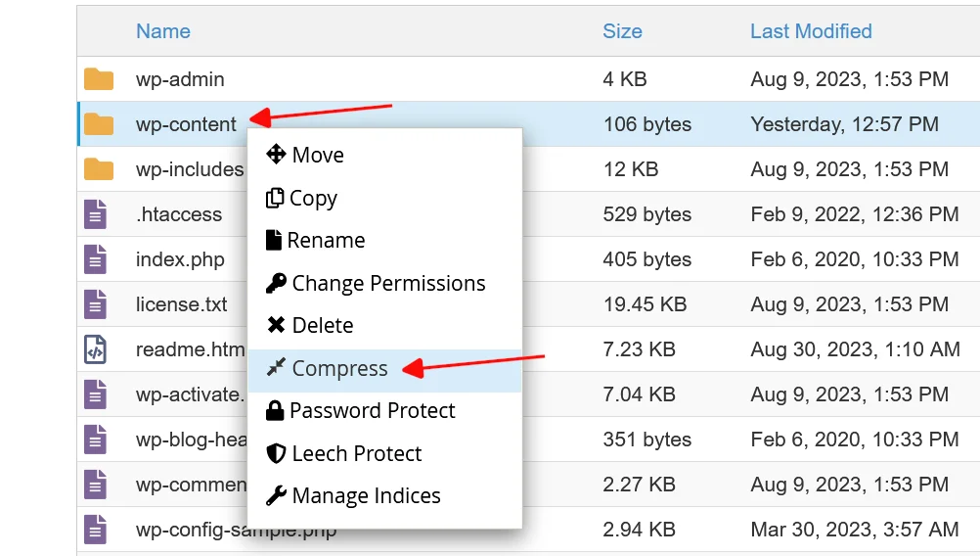Click the wrench icon for Manage Indices
Screen dimensions: 980x556
click(276, 495)
